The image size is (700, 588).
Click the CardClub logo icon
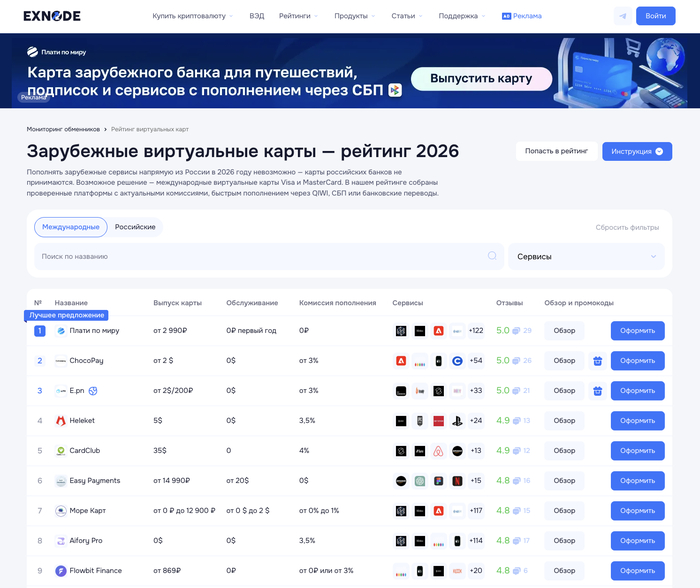coord(61,451)
